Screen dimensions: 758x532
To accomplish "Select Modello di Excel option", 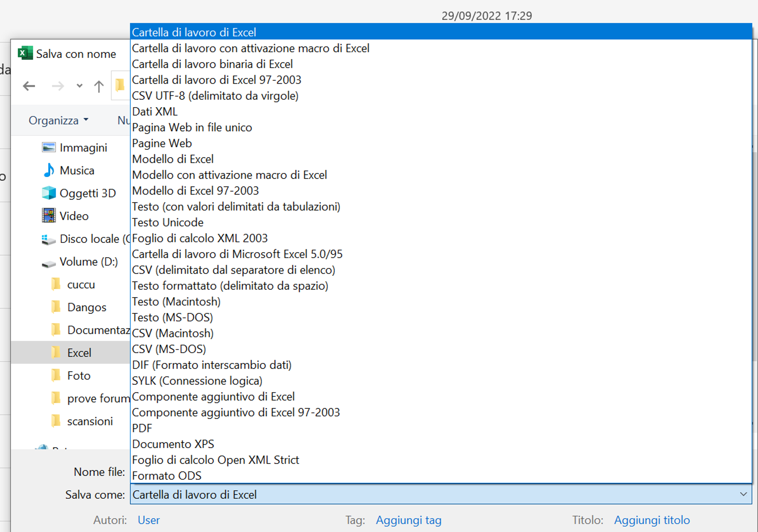I will [x=441, y=159].
